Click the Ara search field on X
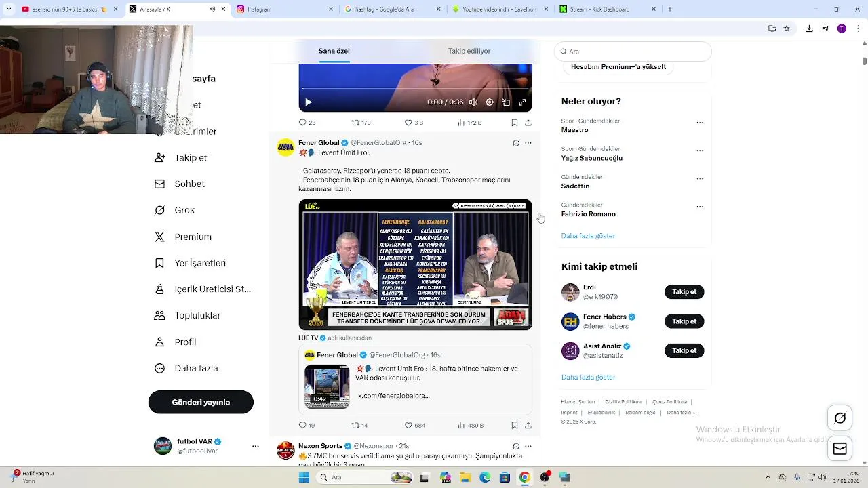 pyautogui.click(x=633, y=52)
